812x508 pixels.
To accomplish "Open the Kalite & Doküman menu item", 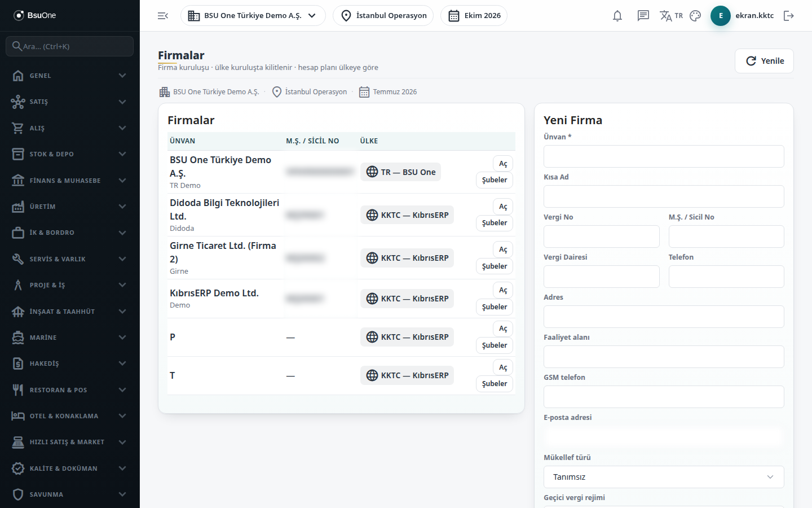I will 70,468.
